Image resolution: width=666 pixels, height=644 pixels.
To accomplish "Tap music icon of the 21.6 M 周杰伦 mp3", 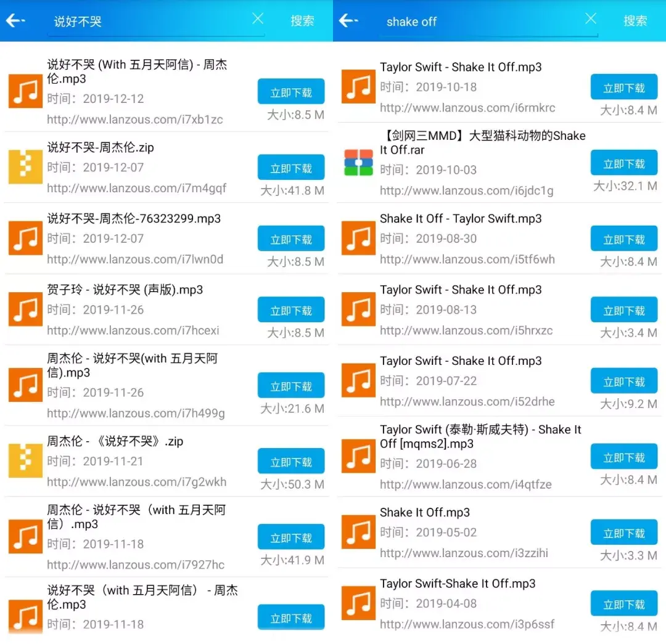I will 25,385.
